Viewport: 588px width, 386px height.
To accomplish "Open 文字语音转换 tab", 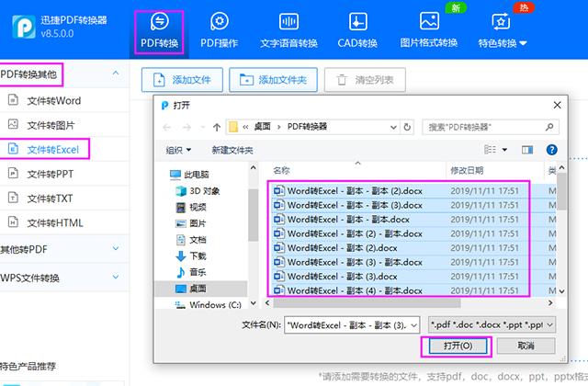I will (x=288, y=31).
